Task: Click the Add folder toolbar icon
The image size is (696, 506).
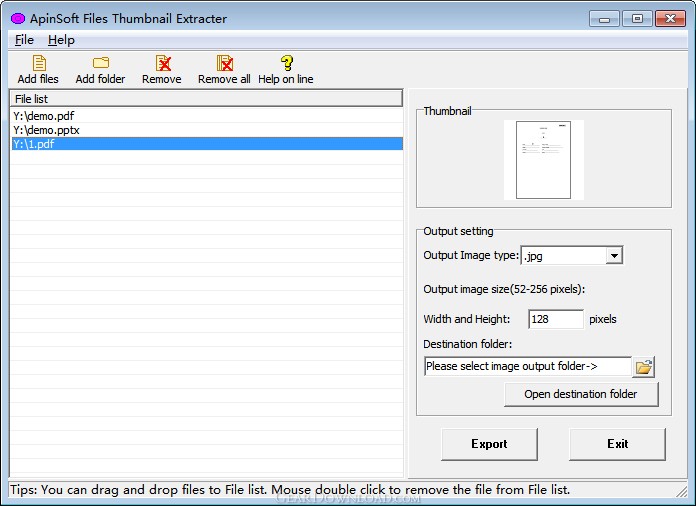Action: (100, 70)
